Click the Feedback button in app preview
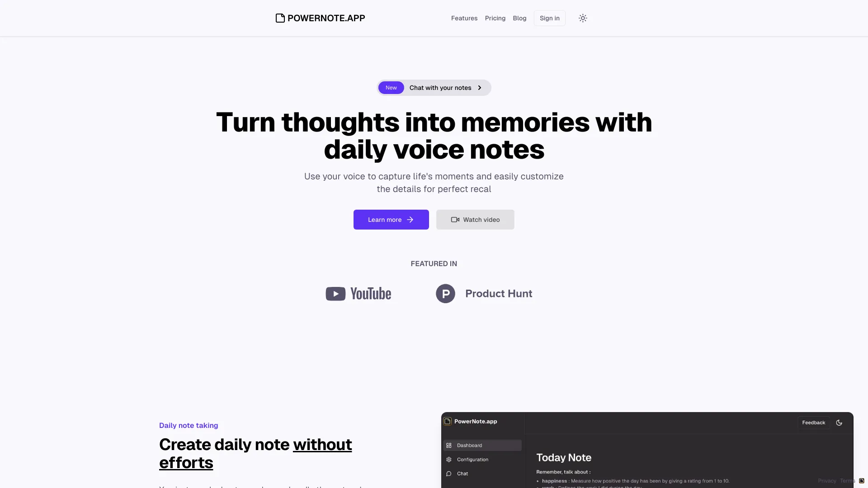This screenshot has width=868, height=488. click(x=813, y=422)
